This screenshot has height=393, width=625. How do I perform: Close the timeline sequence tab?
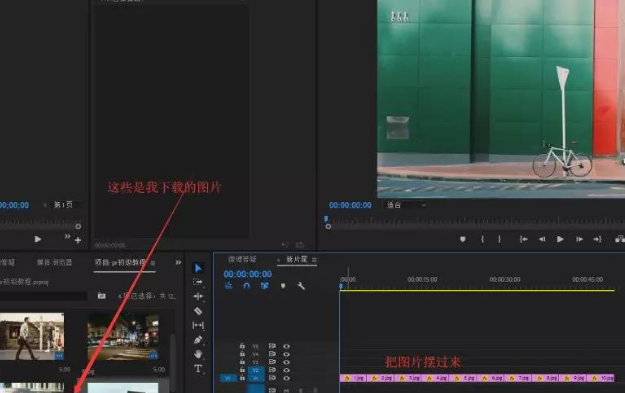pos(278,260)
